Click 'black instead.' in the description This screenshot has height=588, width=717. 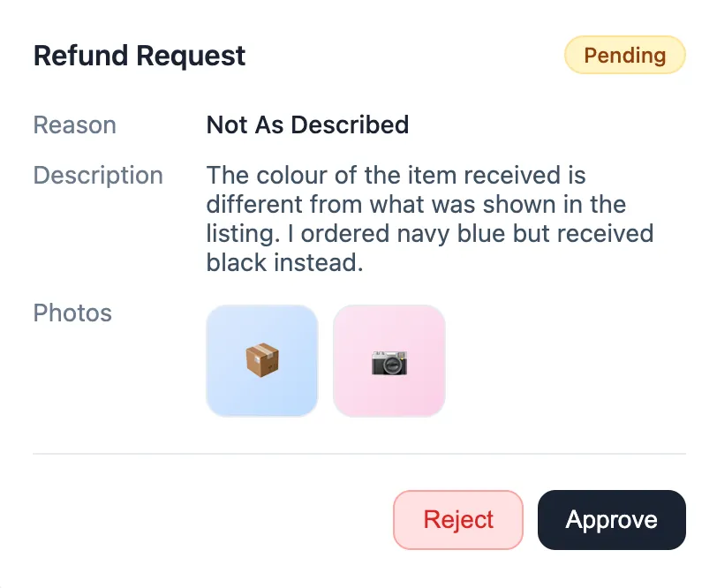click(284, 263)
